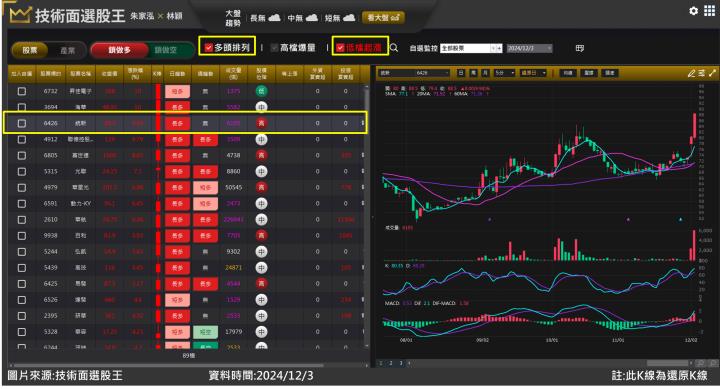The image size is (720, 389).
Task: Toggle the 高檔爆量 checkbox
Action: [275, 47]
